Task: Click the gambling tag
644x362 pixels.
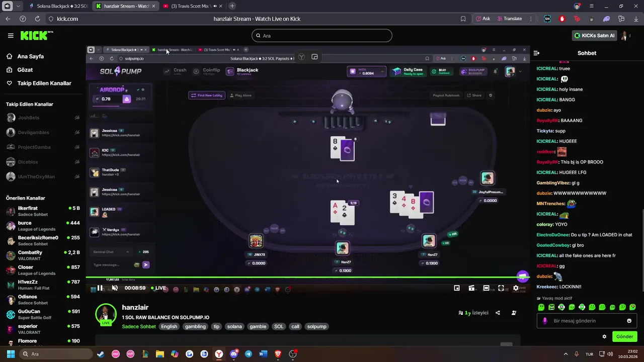Action: click(195, 326)
